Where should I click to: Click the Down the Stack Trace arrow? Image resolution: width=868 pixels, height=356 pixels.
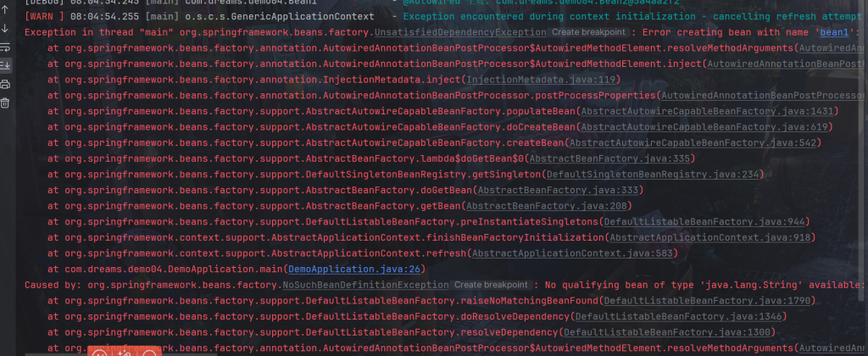pyautogui.click(x=5, y=28)
